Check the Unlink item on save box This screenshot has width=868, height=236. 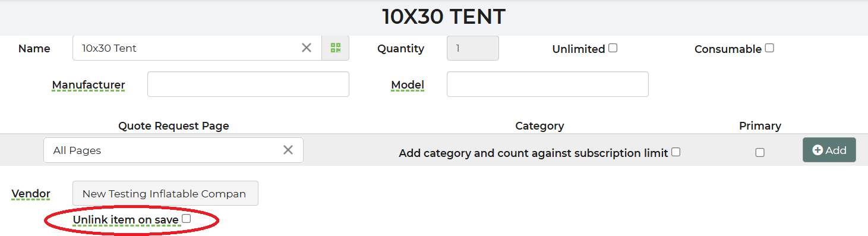(x=187, y=219)
